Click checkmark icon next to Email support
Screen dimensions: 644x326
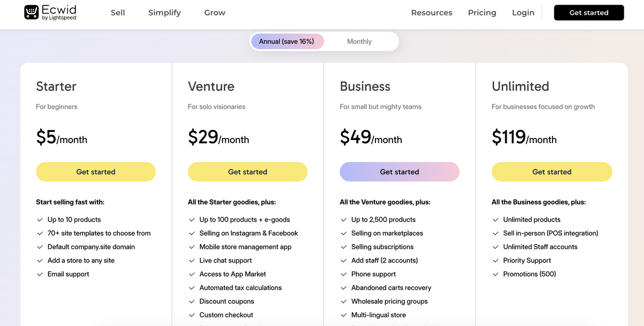40,274
